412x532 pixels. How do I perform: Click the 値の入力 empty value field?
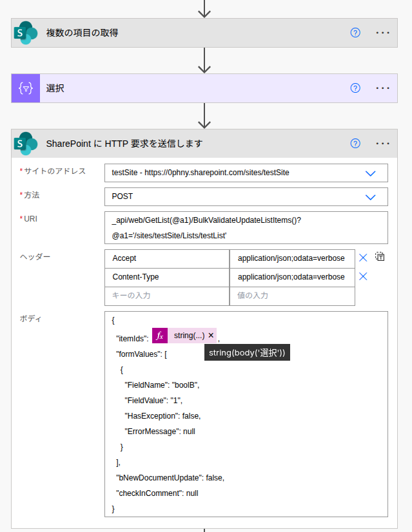click(x=292, y=296)
